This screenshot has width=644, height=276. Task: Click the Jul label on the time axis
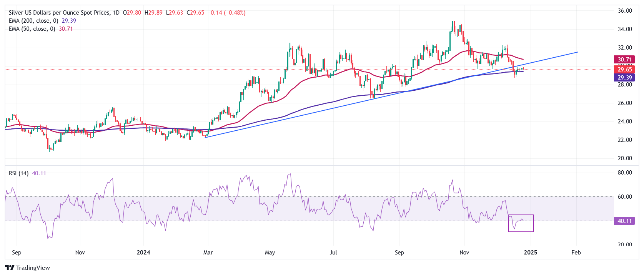point(333,253)
